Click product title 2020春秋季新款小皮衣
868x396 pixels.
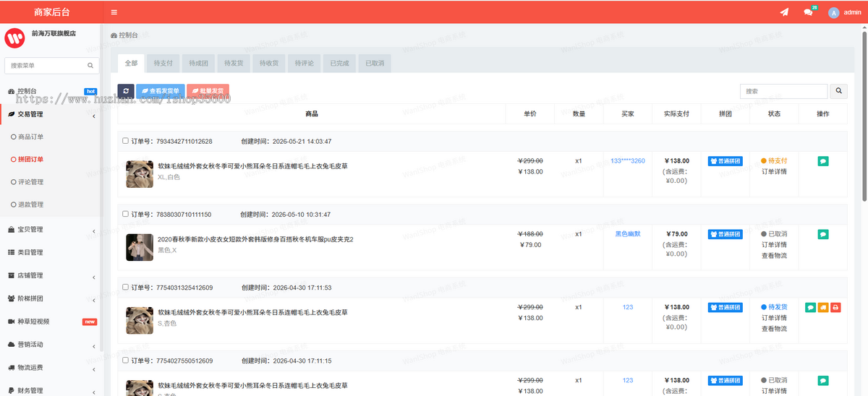(x=255, y=239)
